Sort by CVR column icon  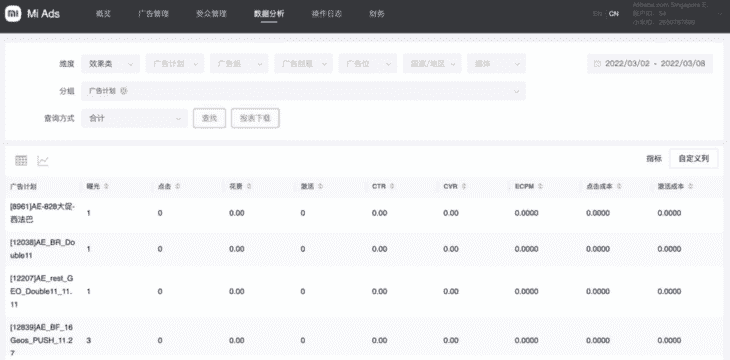click(464, 186)
